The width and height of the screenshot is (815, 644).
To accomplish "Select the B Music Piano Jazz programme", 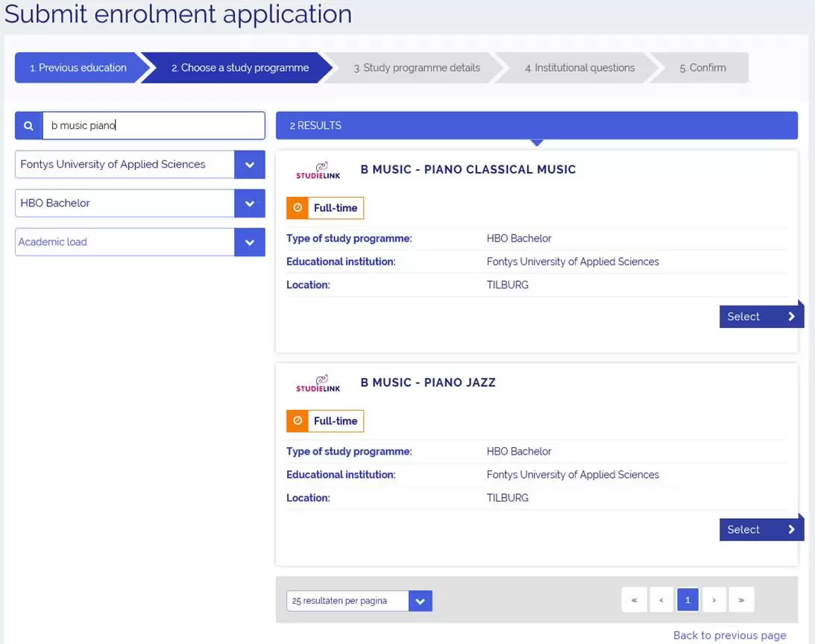I will (x=760, y=530).
